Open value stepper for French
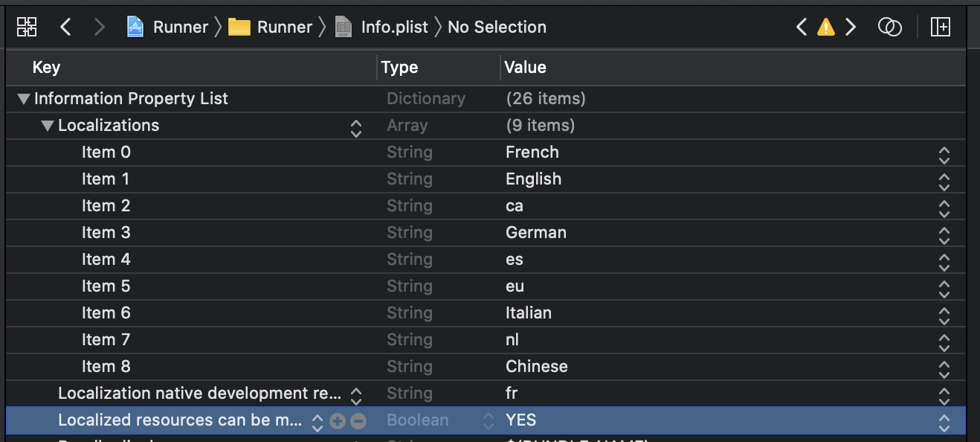Viewport: 980px width, 442px height. coord(944,155)
